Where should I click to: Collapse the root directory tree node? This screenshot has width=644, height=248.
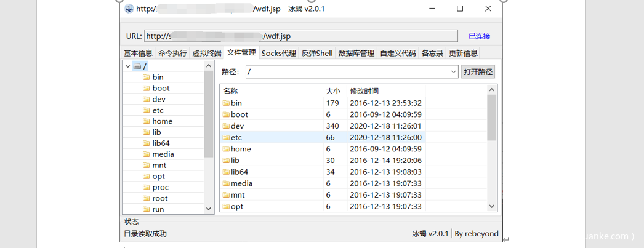pyautogui.click(x=127, y=66)
